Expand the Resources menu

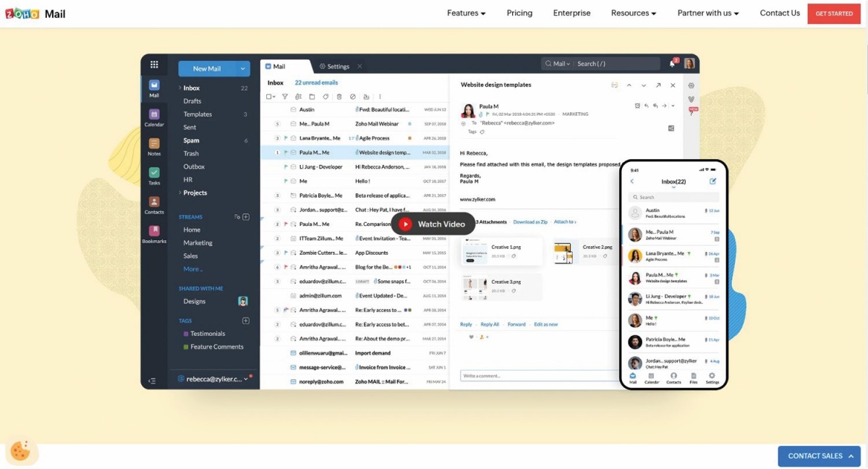point(634,13)
